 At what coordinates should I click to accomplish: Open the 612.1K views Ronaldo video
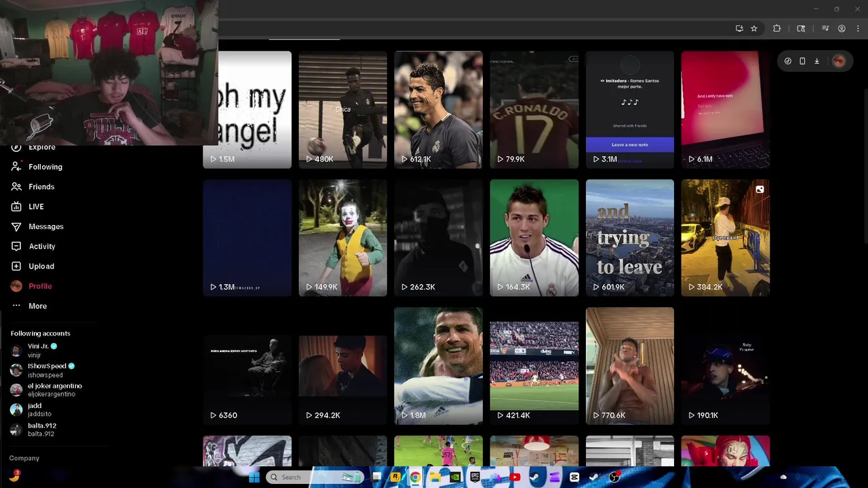coord(439,109)
